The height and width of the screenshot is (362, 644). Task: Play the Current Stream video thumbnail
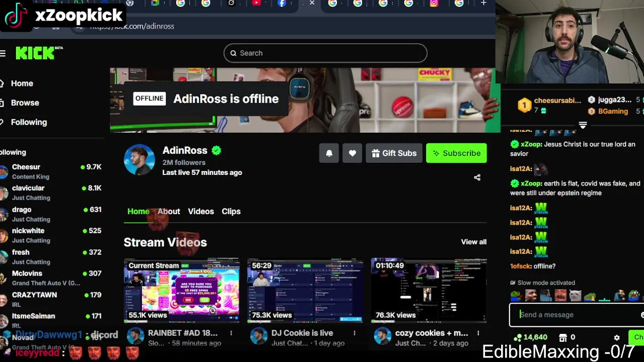182,291
